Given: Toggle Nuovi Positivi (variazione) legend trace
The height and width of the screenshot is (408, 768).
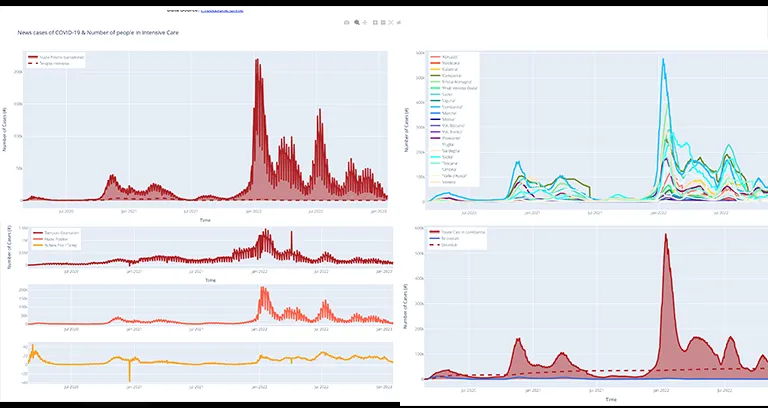Looking at the screenshot, I should pyautogui.click(x=56, y=57).
